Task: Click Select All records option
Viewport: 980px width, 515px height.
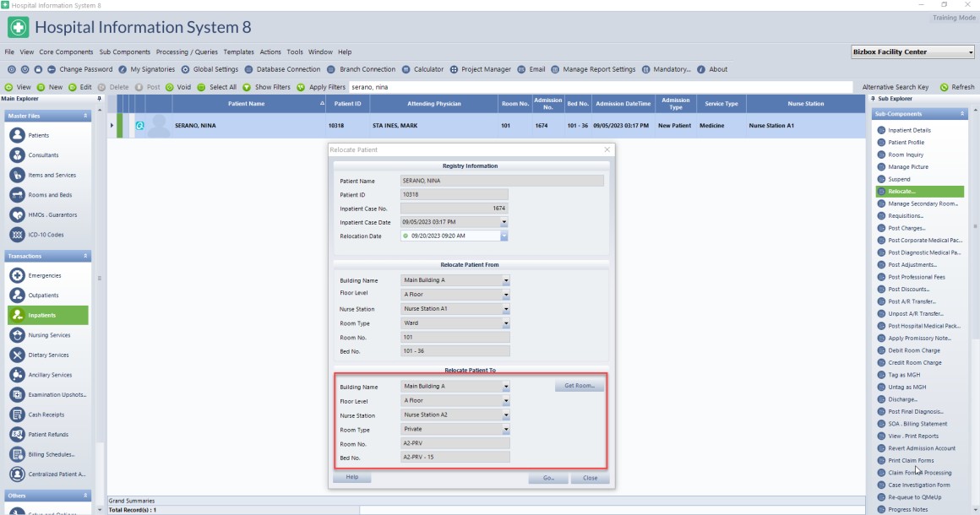Action: pos(202,87)
